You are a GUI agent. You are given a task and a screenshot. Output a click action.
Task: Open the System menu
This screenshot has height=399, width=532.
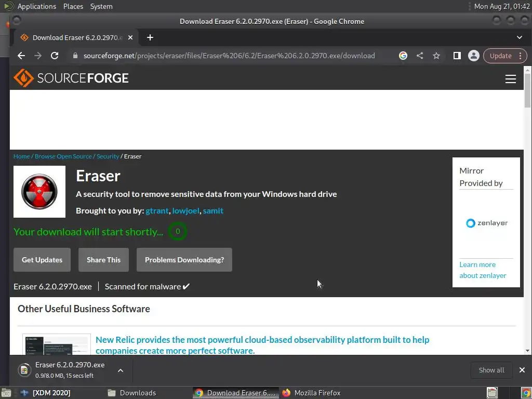(x=101, y=6)
